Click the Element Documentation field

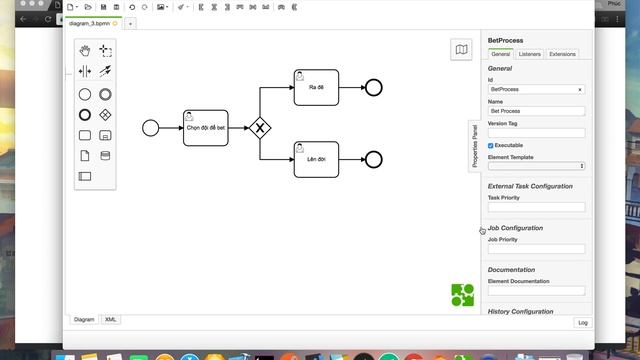coord(536,291)
